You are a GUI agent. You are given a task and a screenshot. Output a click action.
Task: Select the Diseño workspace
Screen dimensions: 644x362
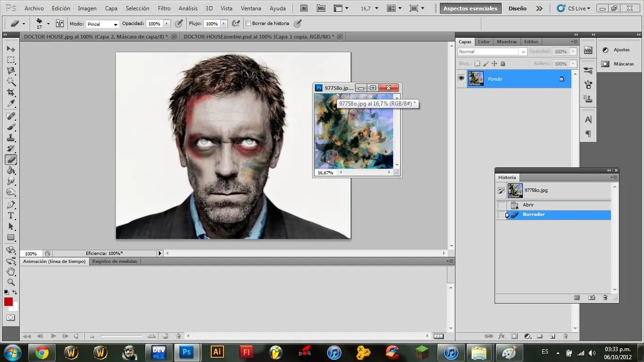(517, 8)
